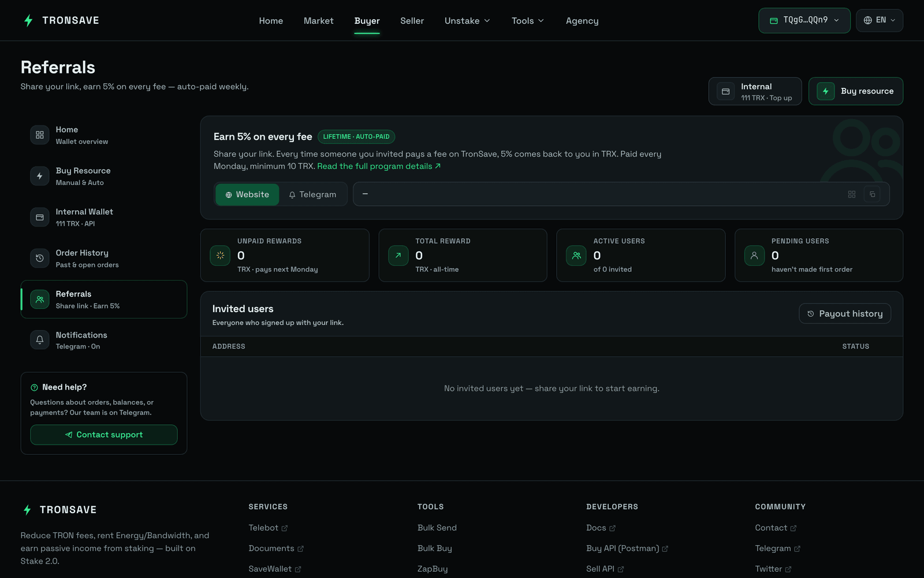Click the Internal 111 TRX Top up button

coord(755,91)
